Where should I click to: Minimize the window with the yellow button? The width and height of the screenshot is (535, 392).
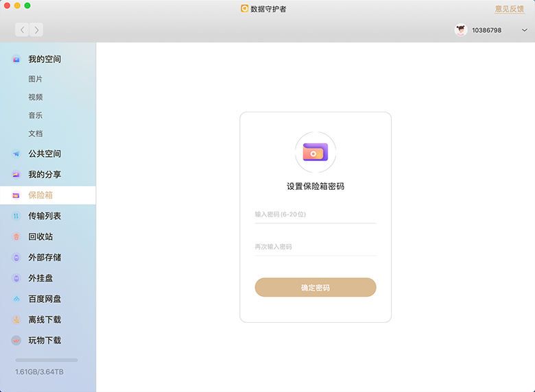(x=17, y=5)
